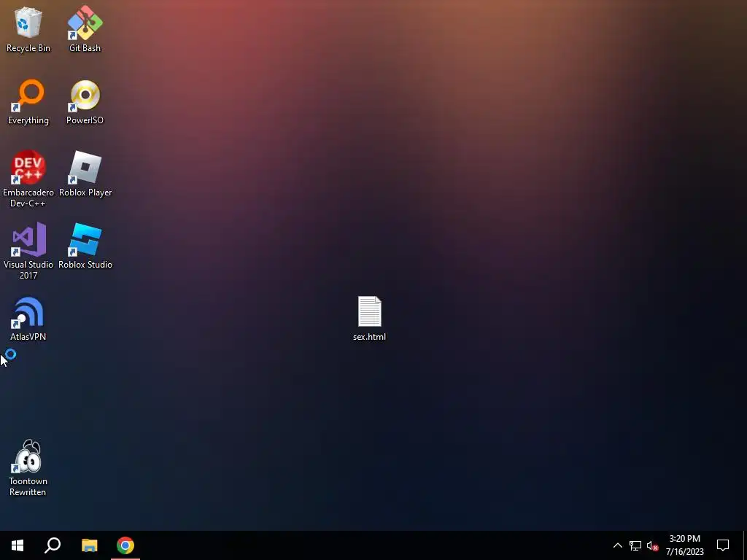
Task: Select the Toontown Rewritten shortcut
Action: click(x=28, y=467)
